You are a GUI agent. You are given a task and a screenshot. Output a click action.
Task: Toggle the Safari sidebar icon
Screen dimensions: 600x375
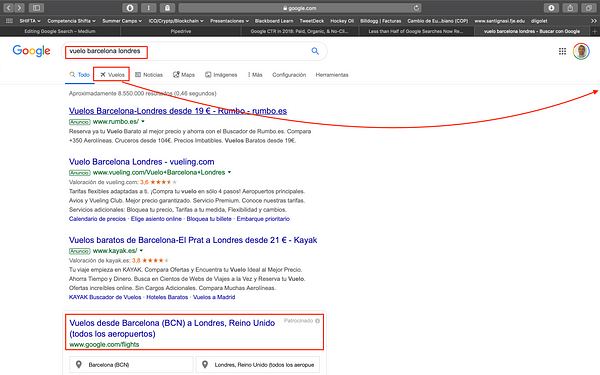pyautogui.click(x=36, y=8)
